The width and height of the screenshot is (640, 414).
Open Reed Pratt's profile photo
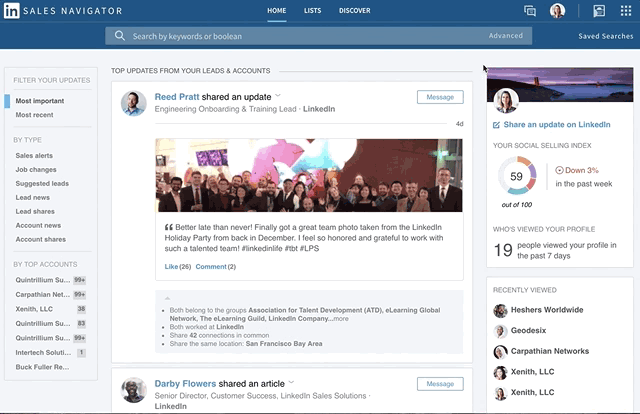[x=133, y=103]
